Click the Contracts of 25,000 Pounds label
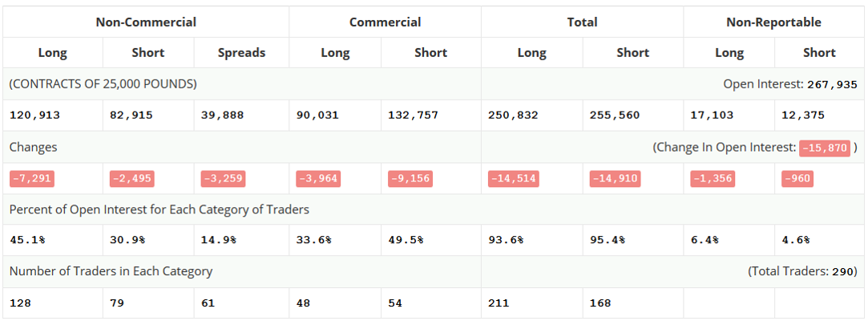The height and width of the screenshot is (321, 868). click(103, 84)
